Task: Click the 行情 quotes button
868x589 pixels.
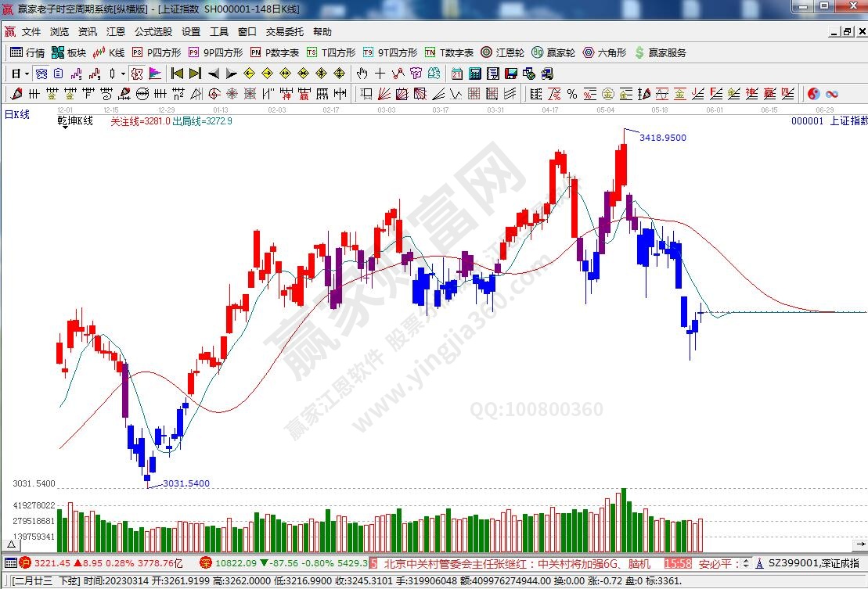Action: coord(27,52)
